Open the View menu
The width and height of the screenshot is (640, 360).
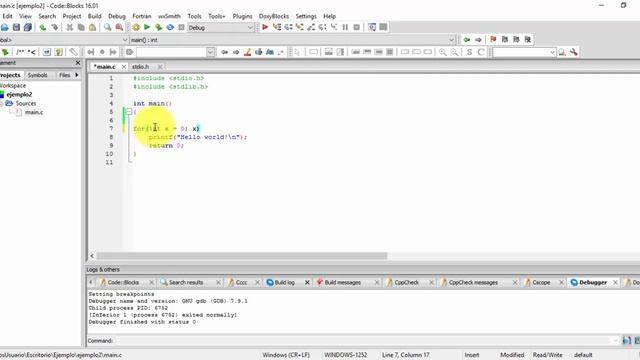click(x=25, y=16)
